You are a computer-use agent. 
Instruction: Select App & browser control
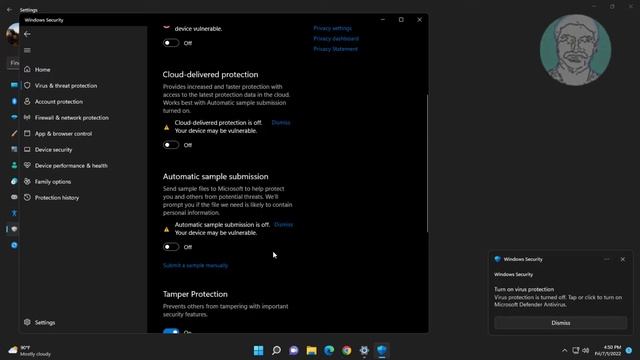tap(63, 133)
